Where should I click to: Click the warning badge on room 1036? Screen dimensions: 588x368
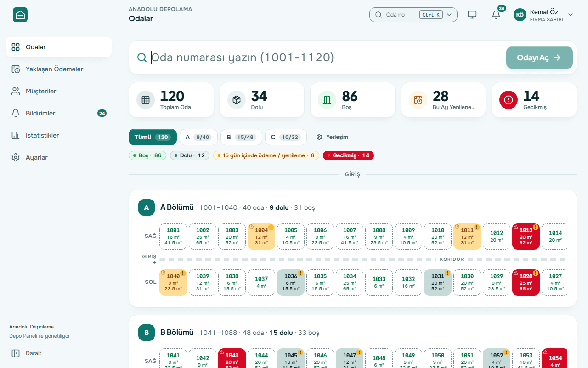(300, 273)
